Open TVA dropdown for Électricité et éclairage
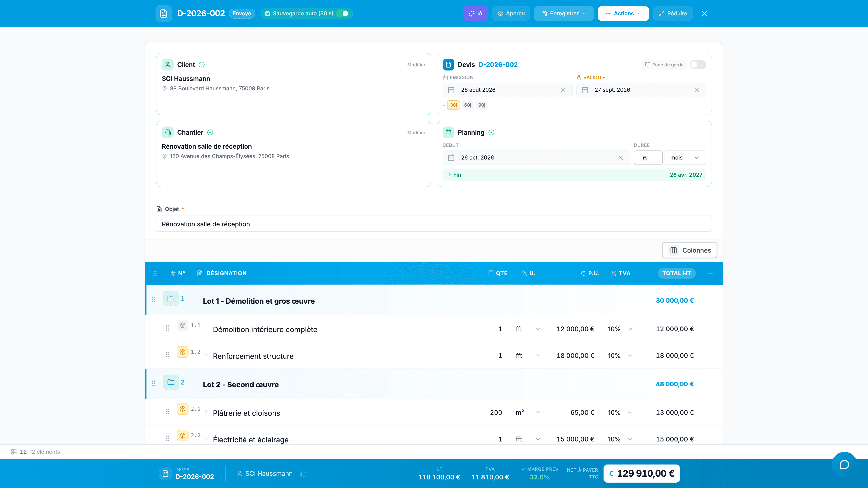Screen dimensions: 868x488 pos(630,439)
